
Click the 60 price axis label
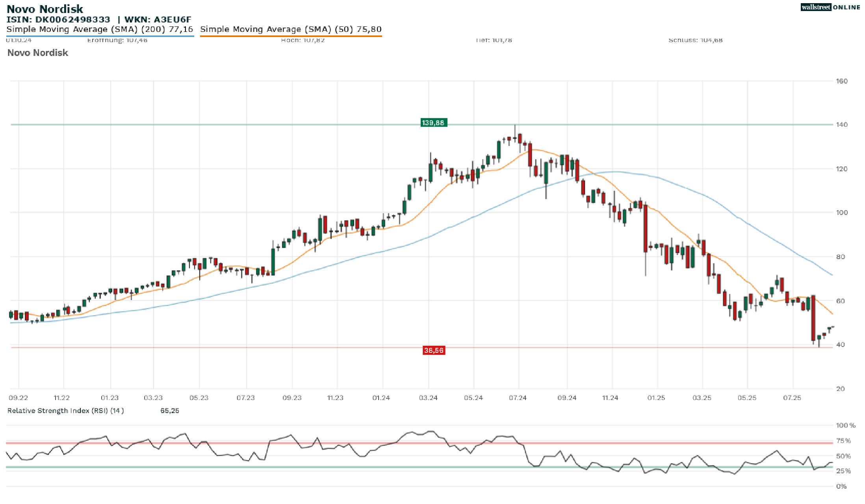tap(841, 301)
